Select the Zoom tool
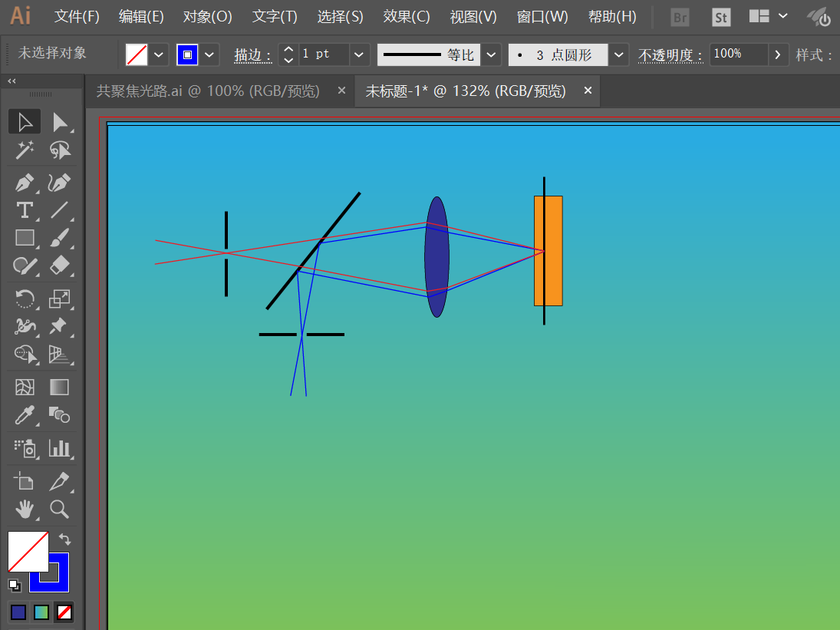Image resolution: width=840 pixels, height=630 pixels. click(x=60, y=509)
